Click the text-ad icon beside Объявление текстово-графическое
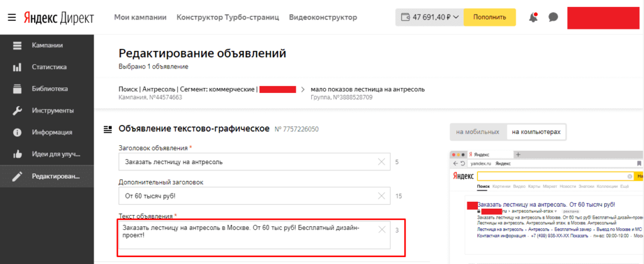 (108, 129)
